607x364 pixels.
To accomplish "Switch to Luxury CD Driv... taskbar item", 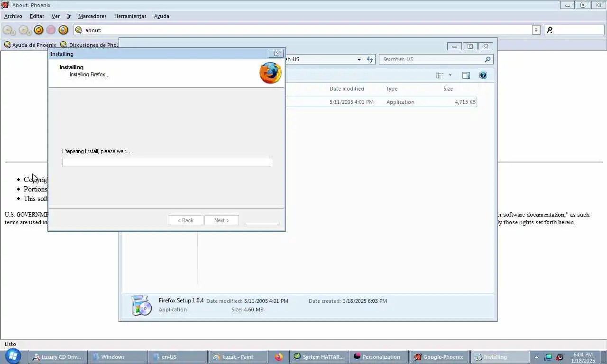I will [x=57, y=357].
